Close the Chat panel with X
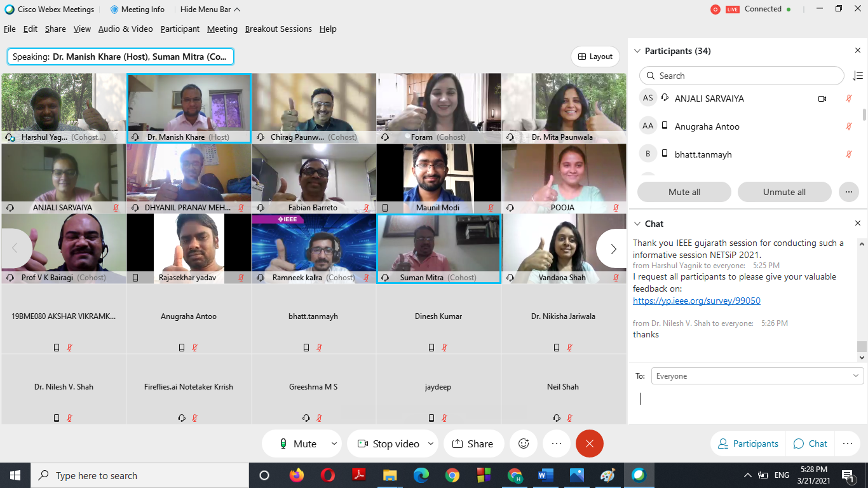This screenshot has width=868, height=488. pos(857,224)
